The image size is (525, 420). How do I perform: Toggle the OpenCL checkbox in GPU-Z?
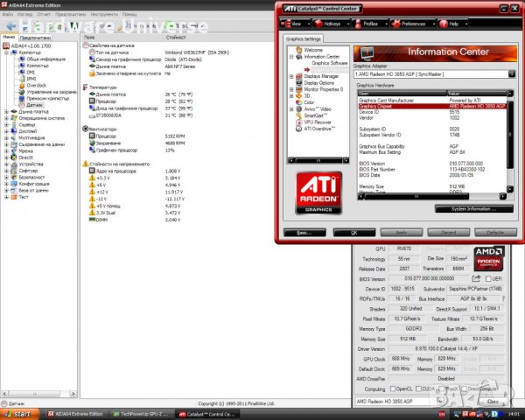coord(393,388)
